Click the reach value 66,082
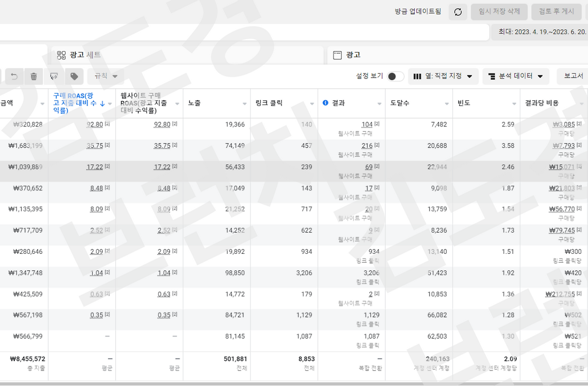 [x=437, y=315]
